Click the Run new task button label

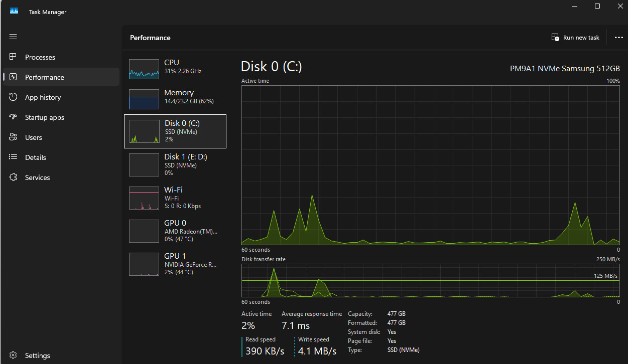(581, 38)
